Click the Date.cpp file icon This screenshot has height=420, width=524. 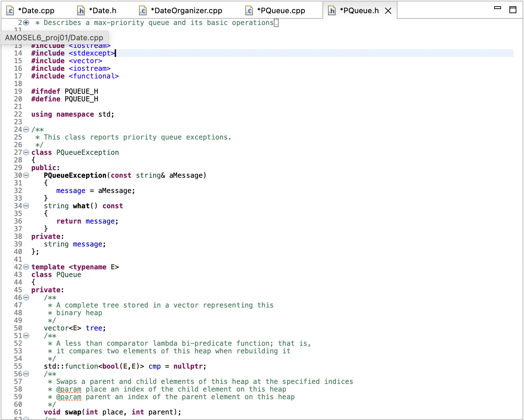click(10, 11)
